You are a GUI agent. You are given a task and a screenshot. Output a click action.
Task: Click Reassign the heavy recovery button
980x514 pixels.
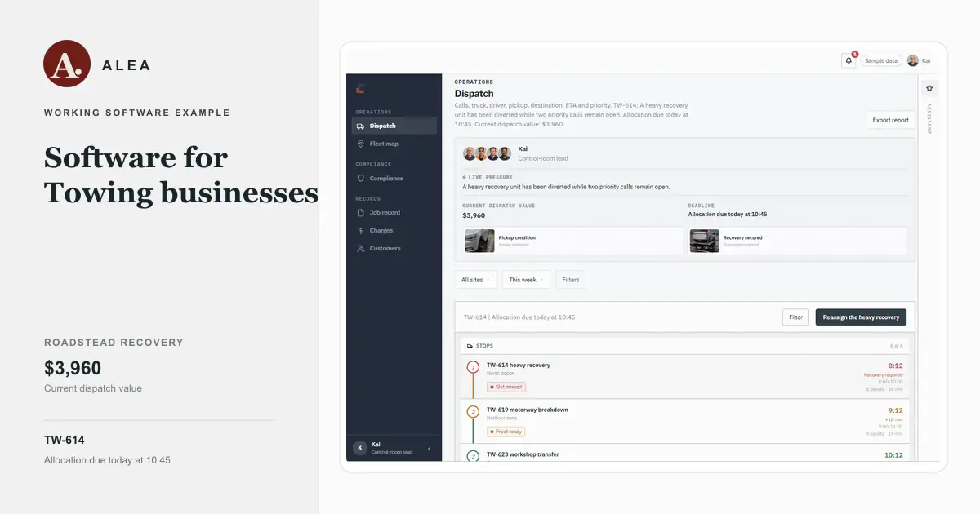(861, 317)
